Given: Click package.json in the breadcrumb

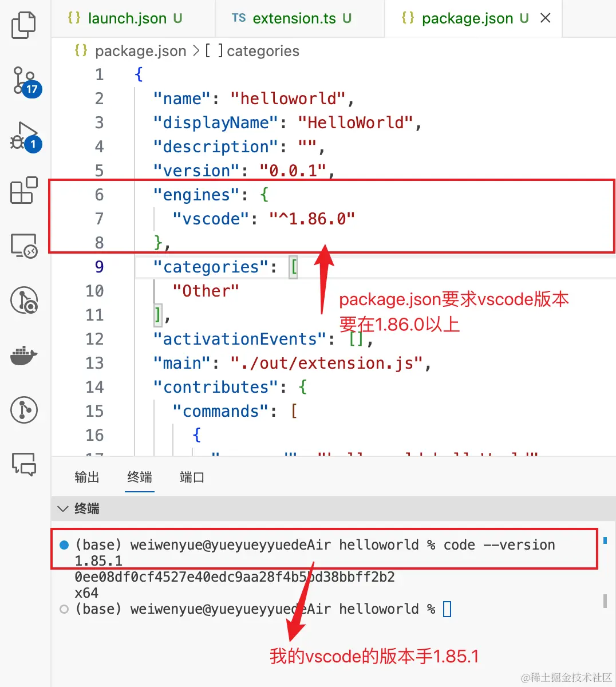Looking at the screenshot, I should 140,51.
